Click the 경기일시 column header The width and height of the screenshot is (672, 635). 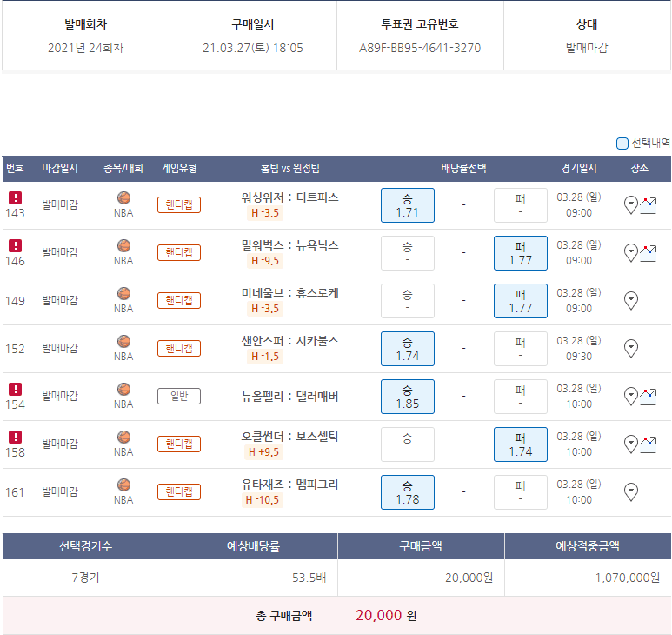[578, 168]
